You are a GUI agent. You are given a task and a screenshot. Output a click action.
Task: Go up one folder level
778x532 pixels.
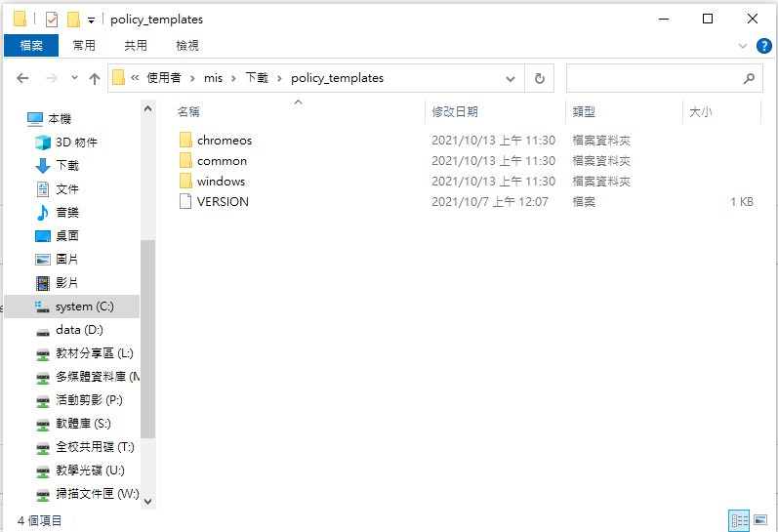click(x=95, y=78)
